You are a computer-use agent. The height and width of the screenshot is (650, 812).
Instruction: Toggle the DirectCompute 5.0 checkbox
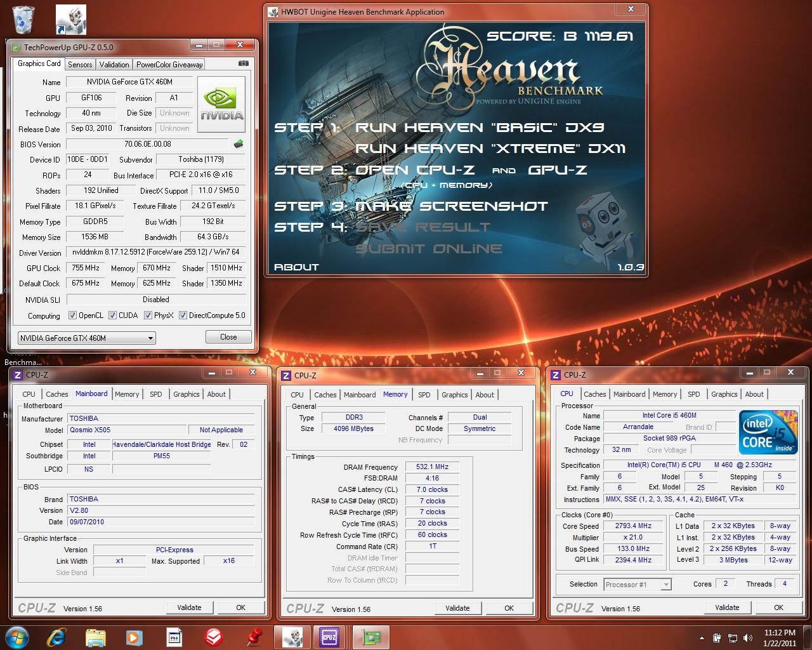click(x=183, y=315)
